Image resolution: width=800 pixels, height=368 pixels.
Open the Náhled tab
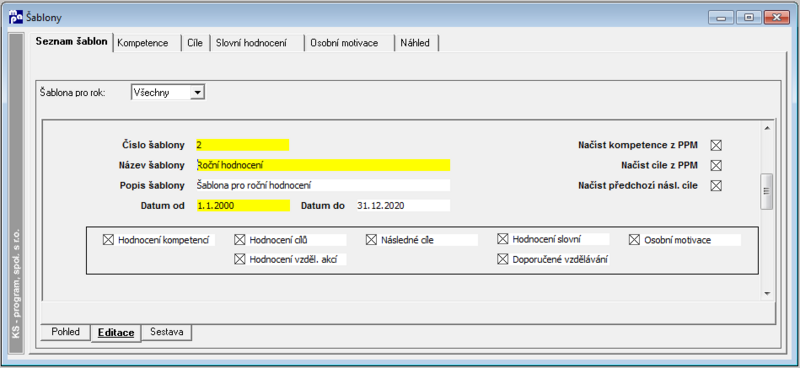[x=416, y=43]
